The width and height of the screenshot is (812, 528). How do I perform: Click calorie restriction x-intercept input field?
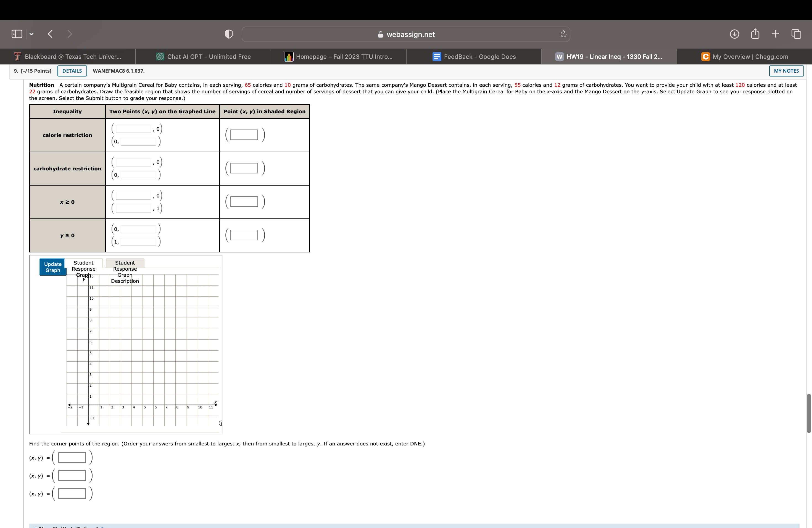[133, 129]
